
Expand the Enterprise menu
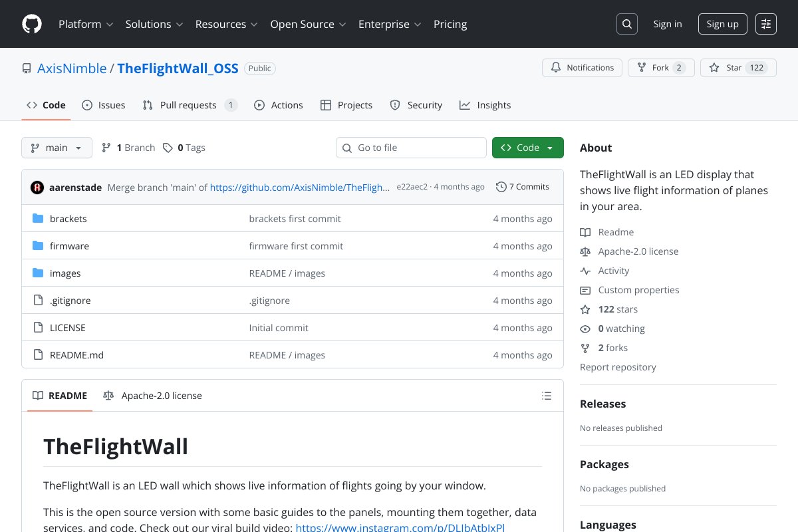tap(390, 24)
